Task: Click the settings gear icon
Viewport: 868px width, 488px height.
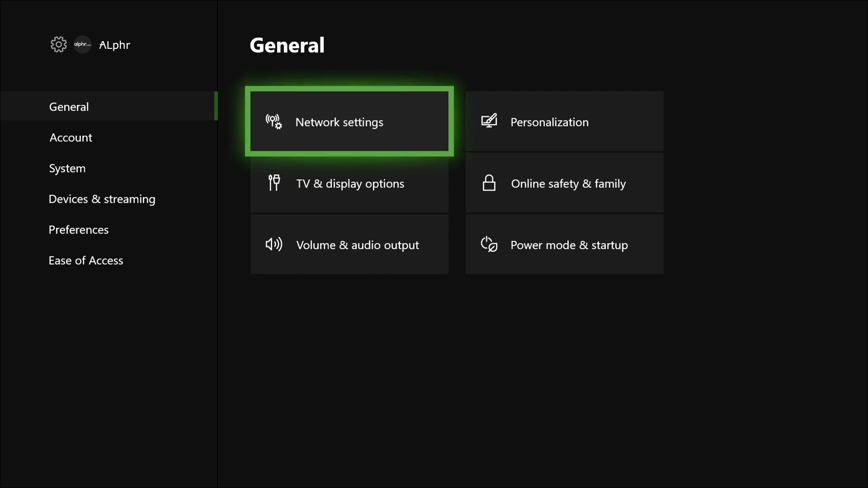Action: (x=58, y=45)
